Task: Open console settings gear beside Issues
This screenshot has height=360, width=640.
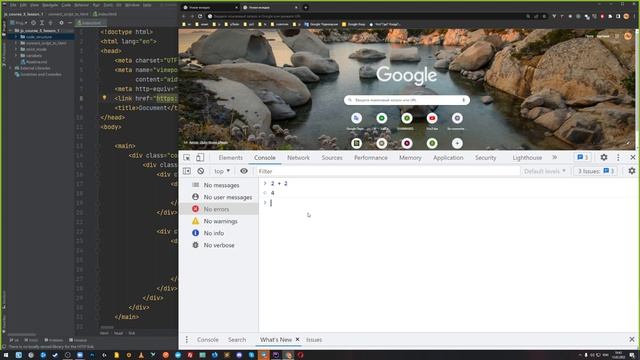Action: [x=632, y=171]
